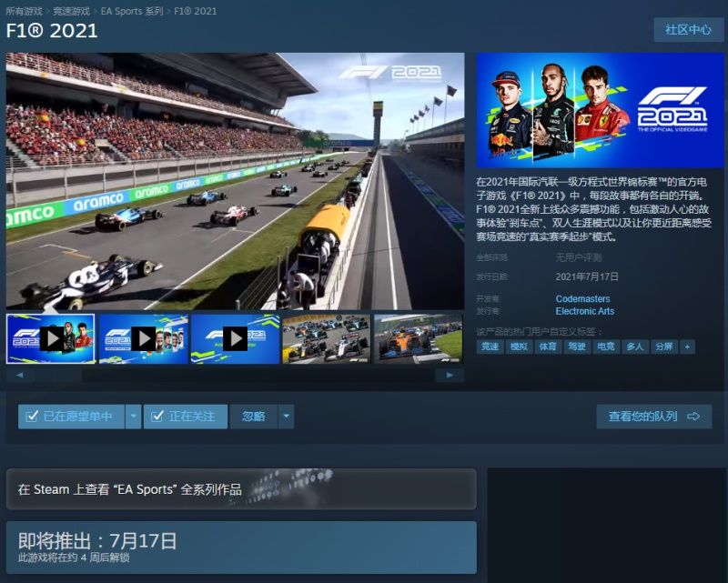The width and height of the screenshot is (728, 583).
Task: Go to EA Sports 系列 breadcrumb
Action: point(132,11)
